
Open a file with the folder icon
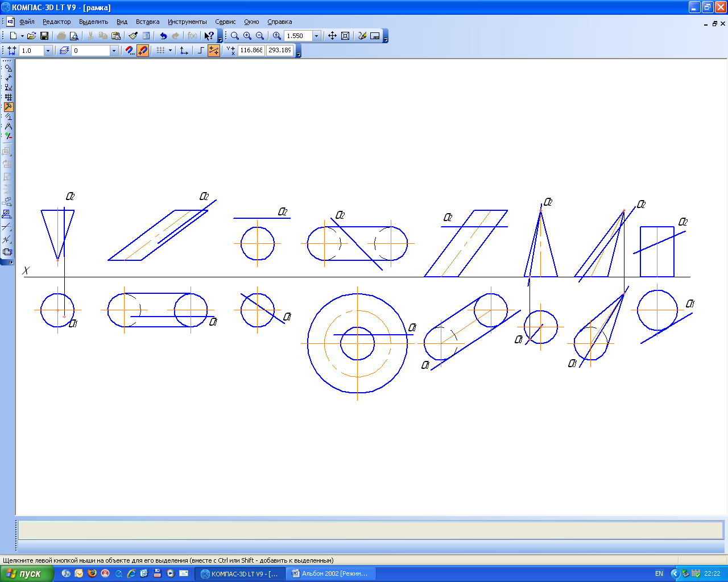[x=32, y=36]
